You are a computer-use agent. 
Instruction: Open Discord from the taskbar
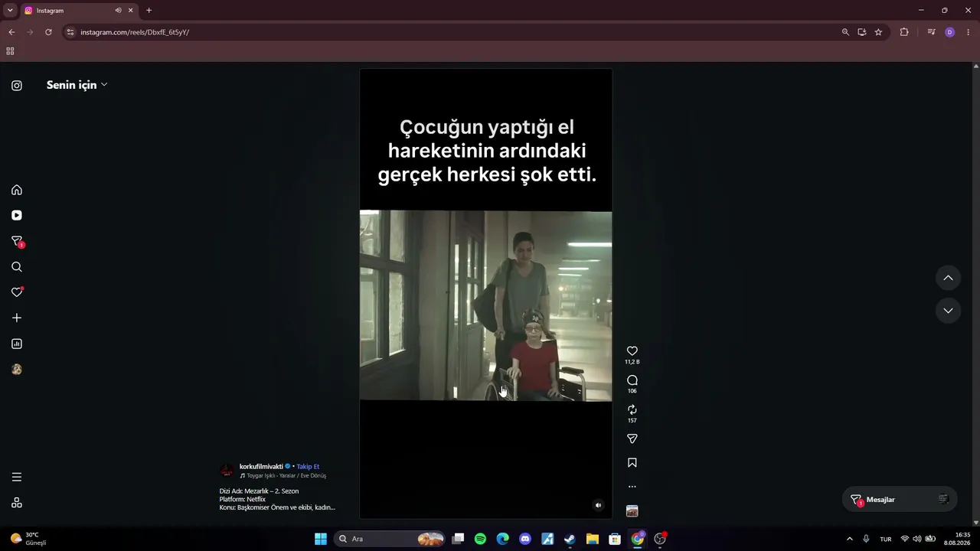(x=525, y=539)
